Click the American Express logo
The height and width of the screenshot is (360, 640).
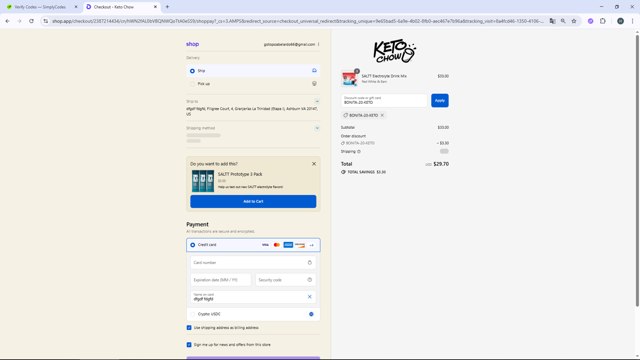288,245
